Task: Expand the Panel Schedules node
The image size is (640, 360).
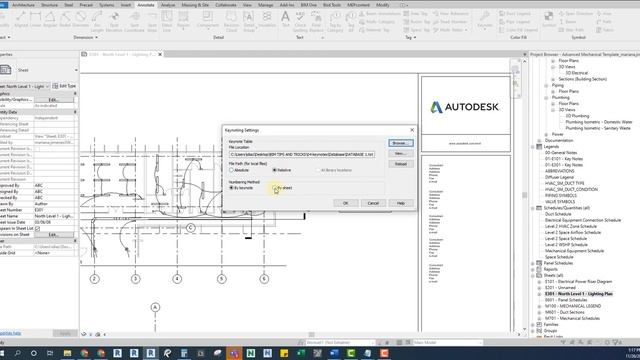Action: 533,263
